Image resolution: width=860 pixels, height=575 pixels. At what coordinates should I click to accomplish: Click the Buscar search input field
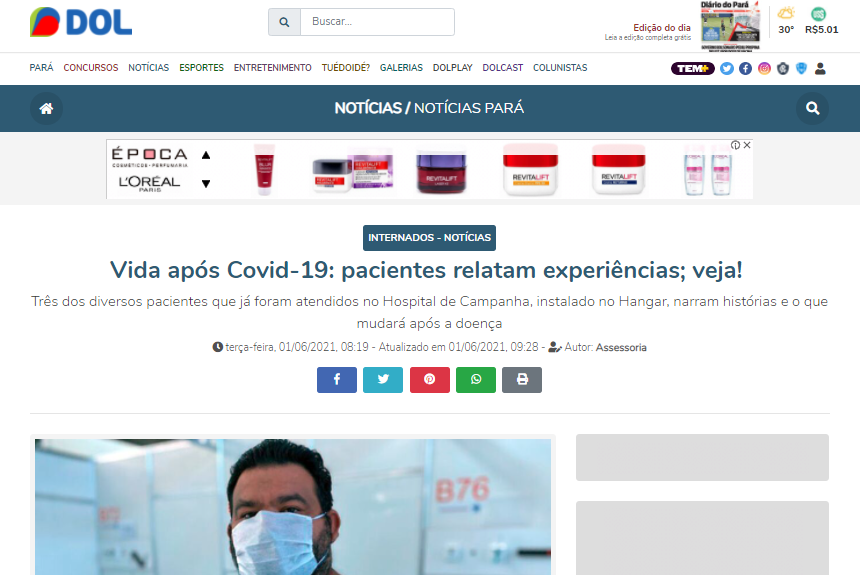[x=377, y=22]
